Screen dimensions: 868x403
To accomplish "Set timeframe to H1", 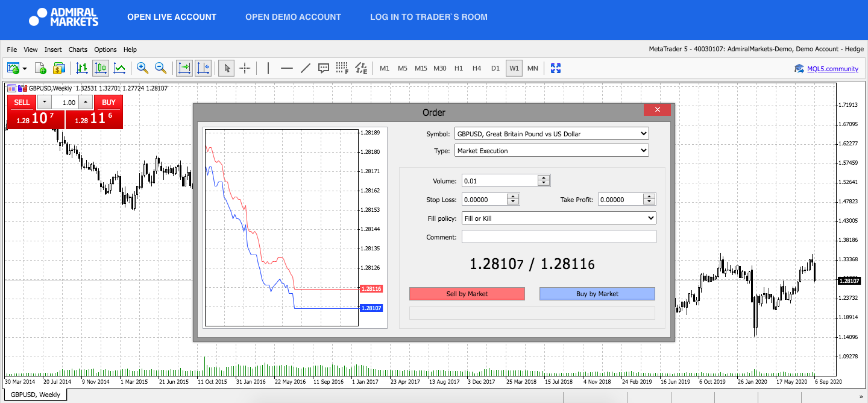I will point(459,68).
